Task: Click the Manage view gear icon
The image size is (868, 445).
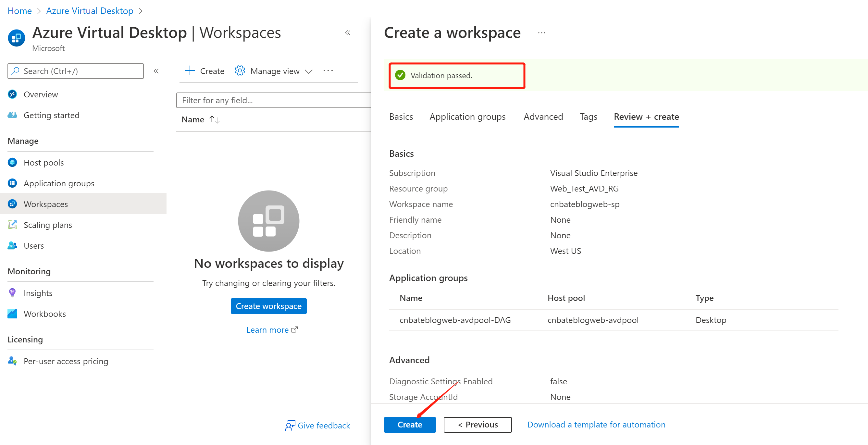Action: click(x=240, y=71)
